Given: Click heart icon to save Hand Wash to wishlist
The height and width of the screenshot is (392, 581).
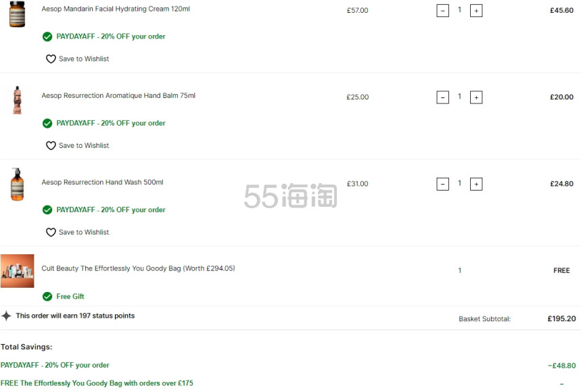Looking at the screenshot, I should tap(51, 232).
